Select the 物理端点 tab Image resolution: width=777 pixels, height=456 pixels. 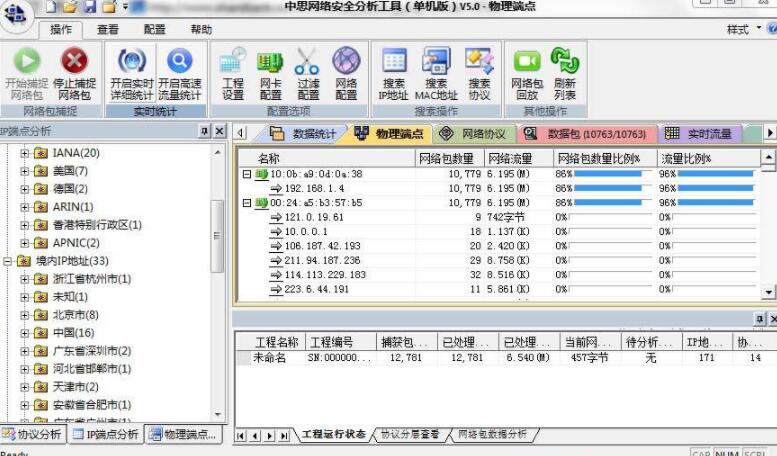(x=389, y=133)
